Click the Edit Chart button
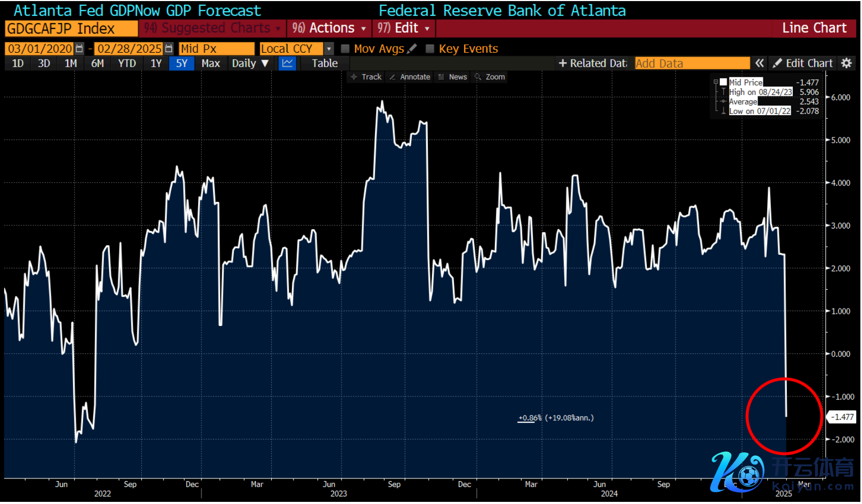 (803, 63)
